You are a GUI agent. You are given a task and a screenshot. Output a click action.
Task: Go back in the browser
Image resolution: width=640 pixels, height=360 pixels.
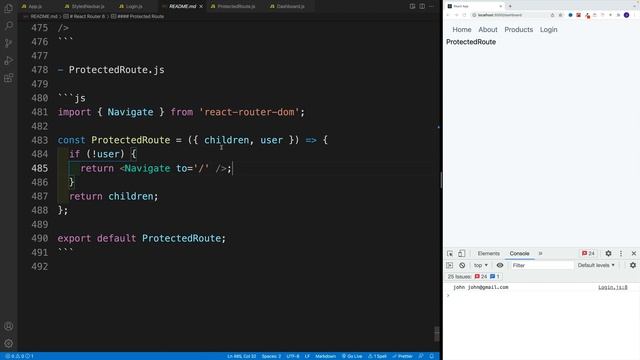point(448,15)
